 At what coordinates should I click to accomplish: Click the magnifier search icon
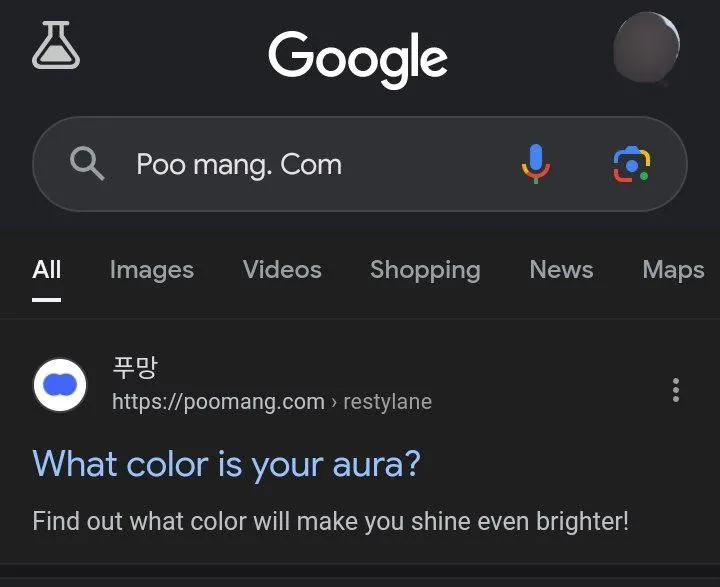pyautogui.click(x=87, y=164)
